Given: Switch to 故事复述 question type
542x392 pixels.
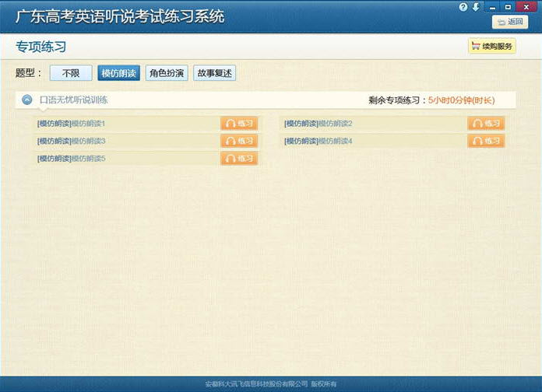Looking at the screenshot, I should coord(214,73).
